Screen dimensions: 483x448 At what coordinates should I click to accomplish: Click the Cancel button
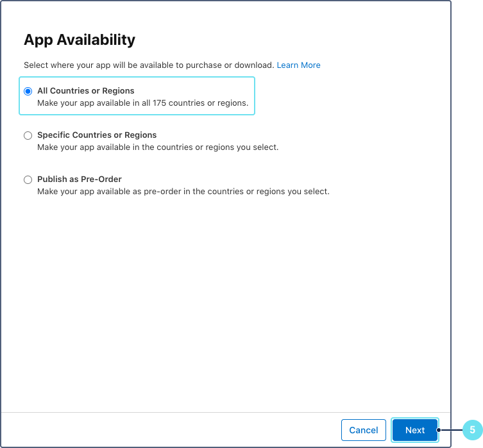(x=364, y=430)
